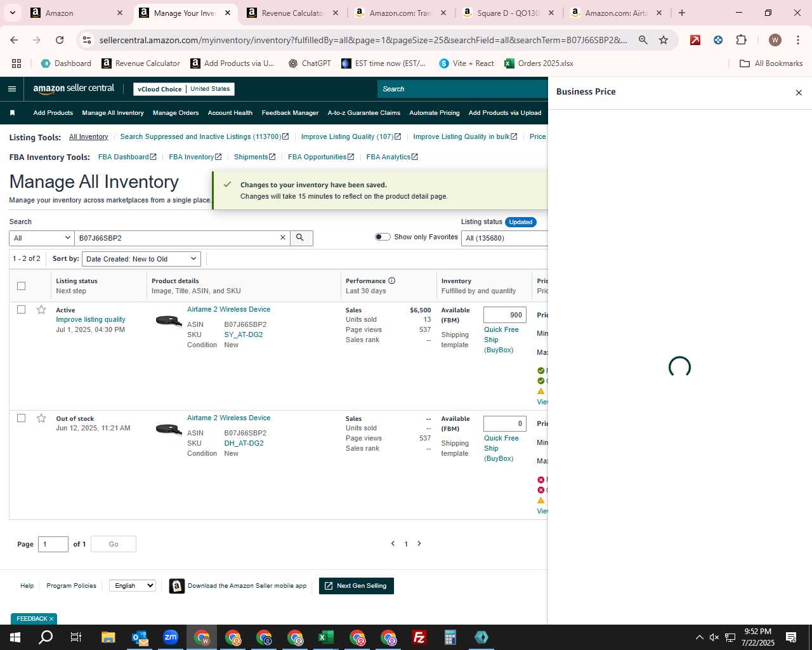Open Add Products nav menu
This screenshot has width=812, height=650.
(x=53, y=113)
